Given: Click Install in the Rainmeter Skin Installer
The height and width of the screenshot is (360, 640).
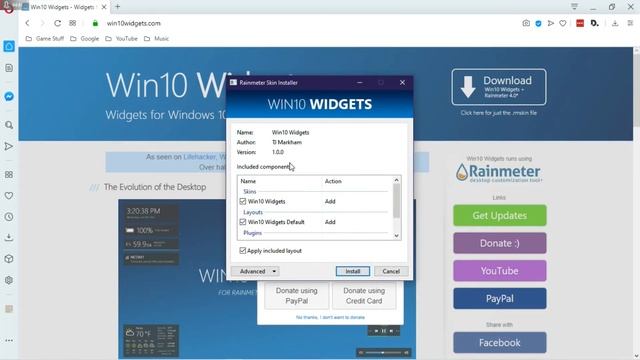Looking at the screenshot, I should click(353, 271).
